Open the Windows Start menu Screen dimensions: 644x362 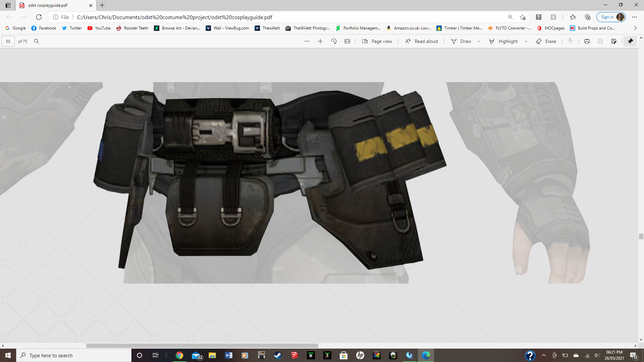pyautogui.click(x=8, y=355)
